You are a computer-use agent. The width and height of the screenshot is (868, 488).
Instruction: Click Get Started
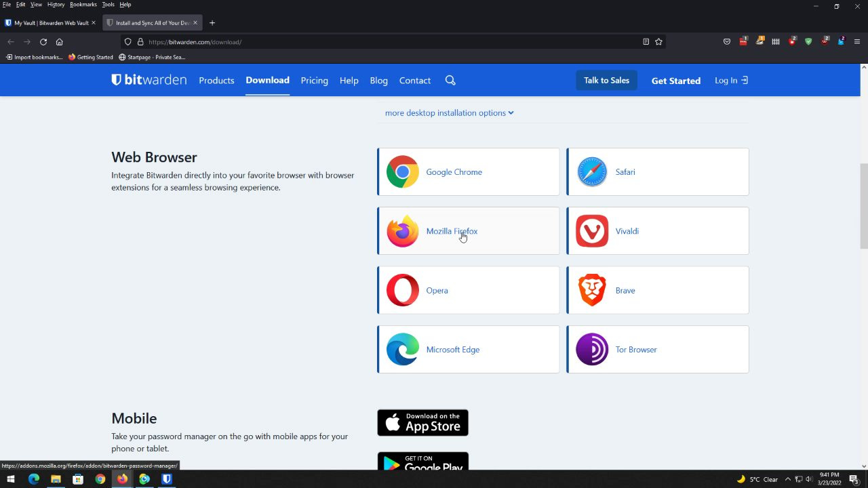(x=676, y=81)
